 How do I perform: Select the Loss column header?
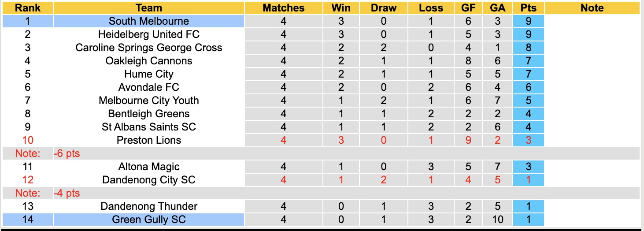[431, 8]
